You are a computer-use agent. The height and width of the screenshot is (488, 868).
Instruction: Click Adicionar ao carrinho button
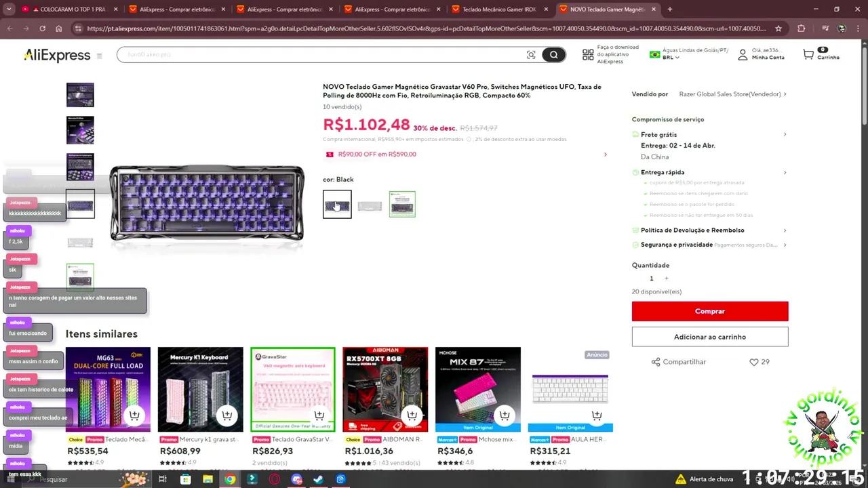[x=710, y=337]
